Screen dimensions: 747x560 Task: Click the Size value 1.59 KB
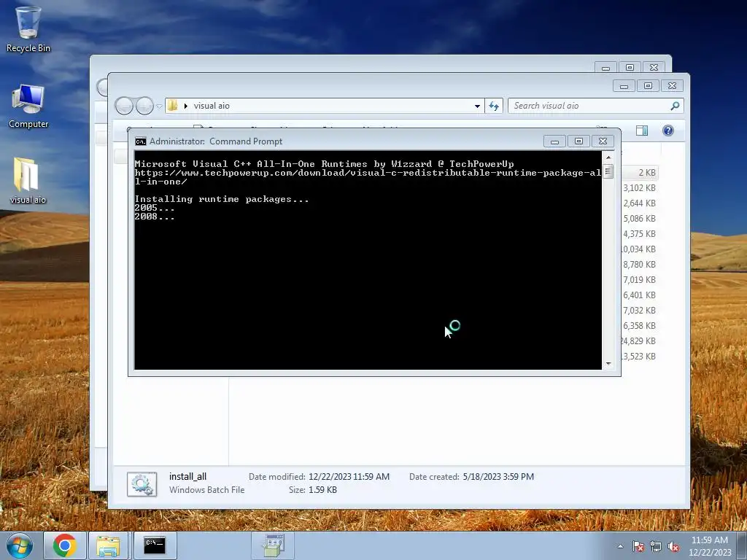[x=322, y=490]
